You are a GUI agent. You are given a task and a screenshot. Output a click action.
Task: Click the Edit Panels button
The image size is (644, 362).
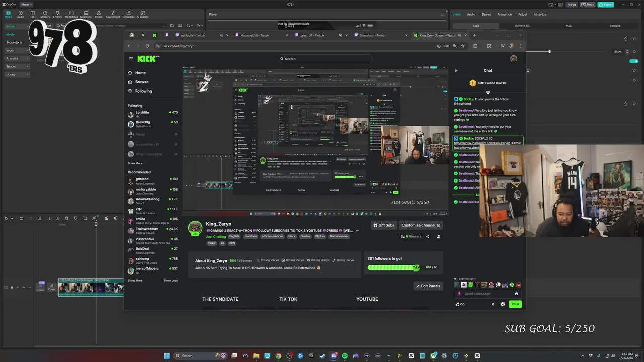428,286
